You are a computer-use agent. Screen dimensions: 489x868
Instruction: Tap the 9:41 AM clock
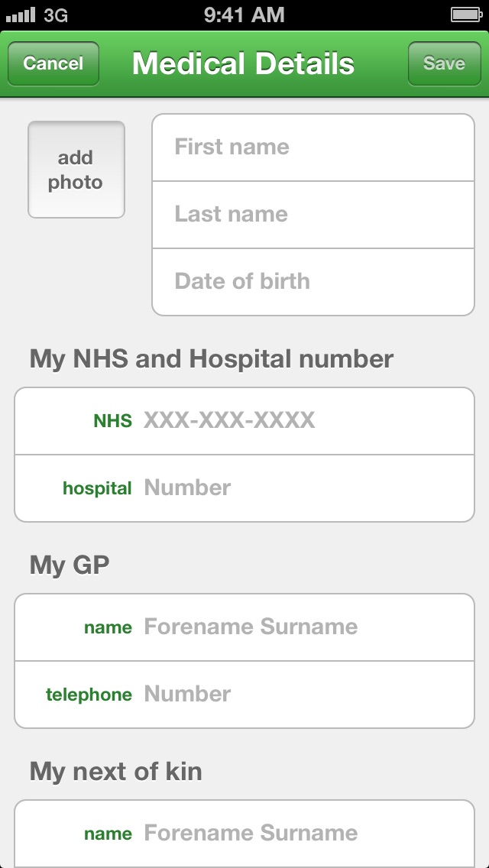tap(244, 15)
